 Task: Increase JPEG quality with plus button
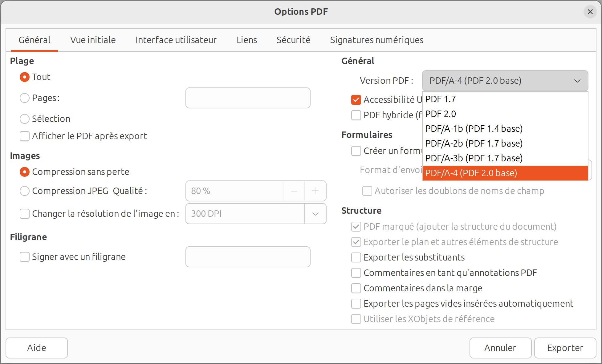click(x=315, y=191)
